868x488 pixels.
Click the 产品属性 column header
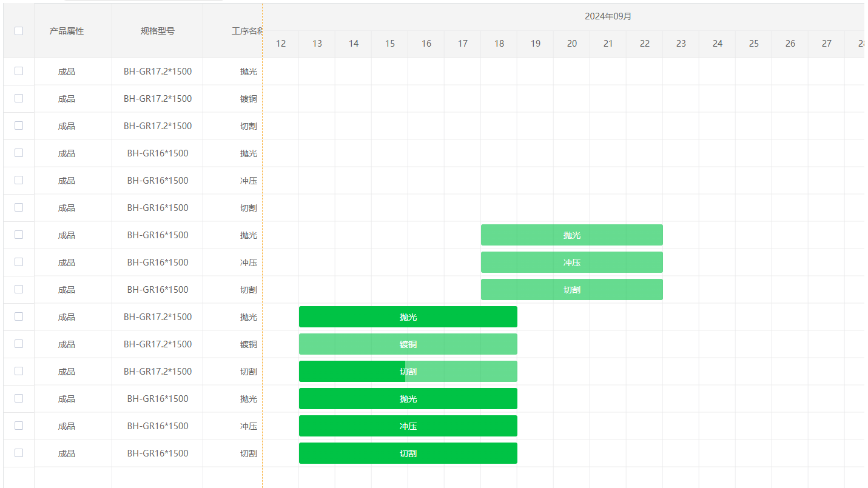pyautogui.click(x=67, y=31)
